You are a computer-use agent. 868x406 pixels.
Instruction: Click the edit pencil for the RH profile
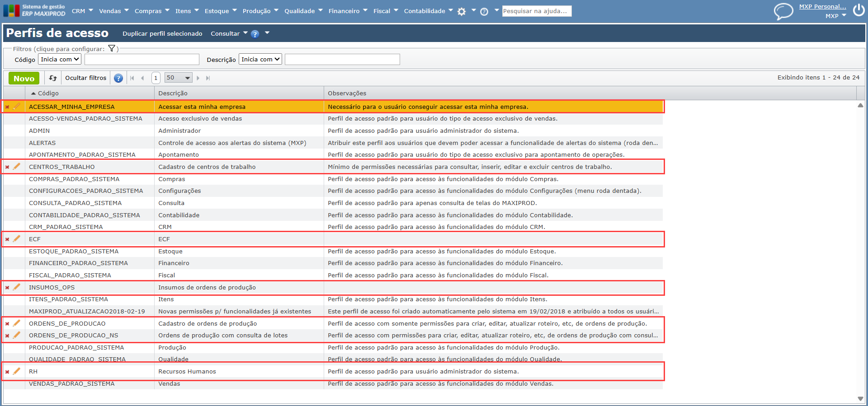coord(17,371)
